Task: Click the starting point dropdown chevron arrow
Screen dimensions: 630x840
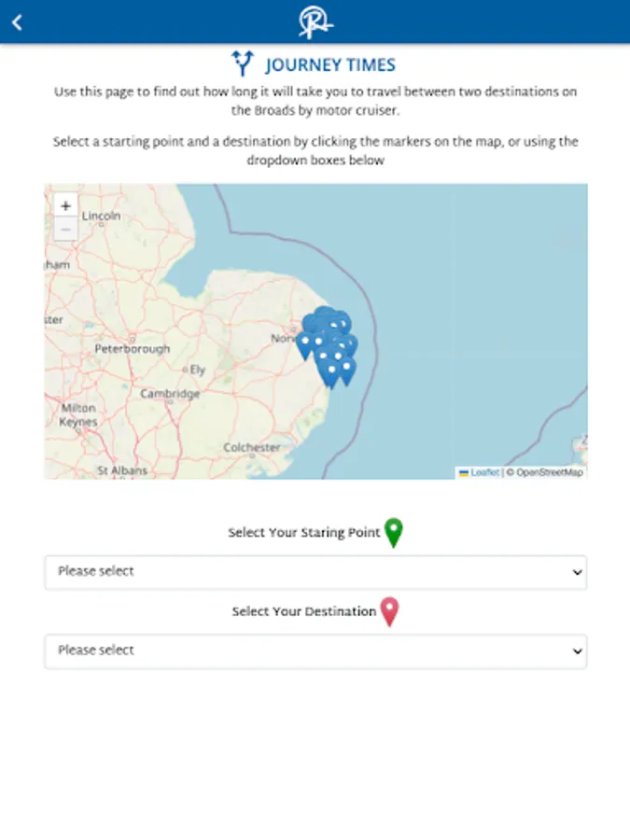Action: pyautogui.click(x=577, y=572)
